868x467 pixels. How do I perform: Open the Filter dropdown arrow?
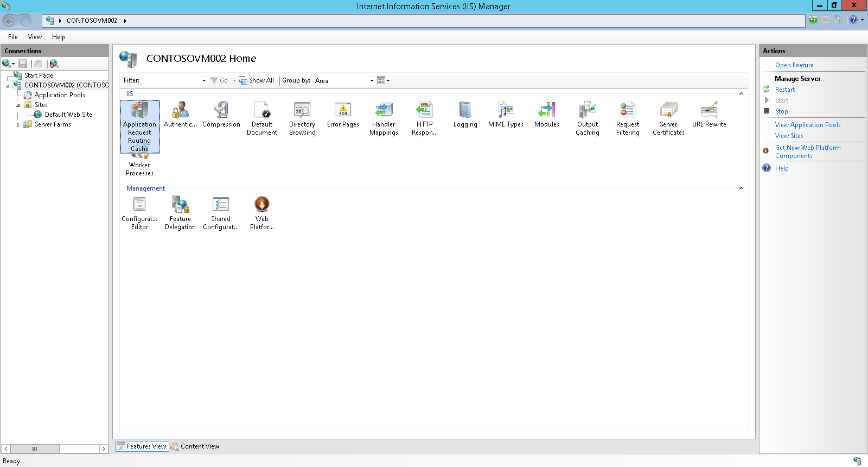click(x=204, y=80)
